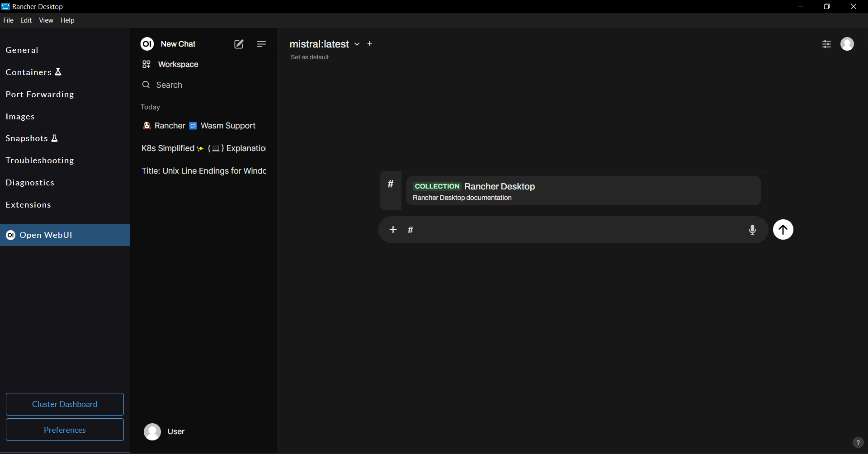The width and height of the screenshot is (868, 454).
Task: Open help question mark icon
Action: [858, 443]
